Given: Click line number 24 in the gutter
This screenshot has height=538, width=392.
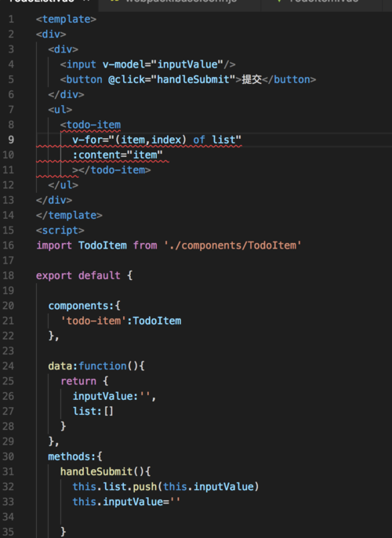Looking at the screenshot, I should (8, 366).
